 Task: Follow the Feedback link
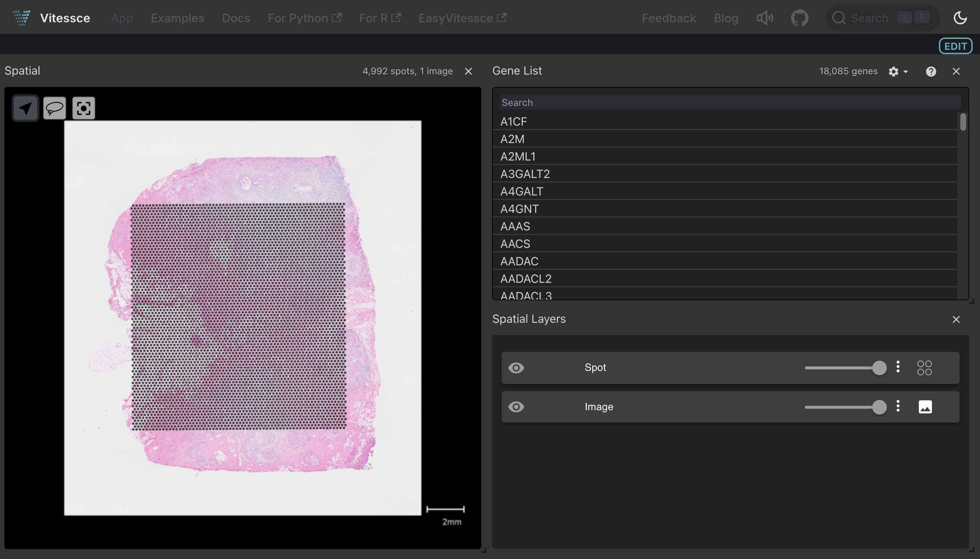coord(669,18)
